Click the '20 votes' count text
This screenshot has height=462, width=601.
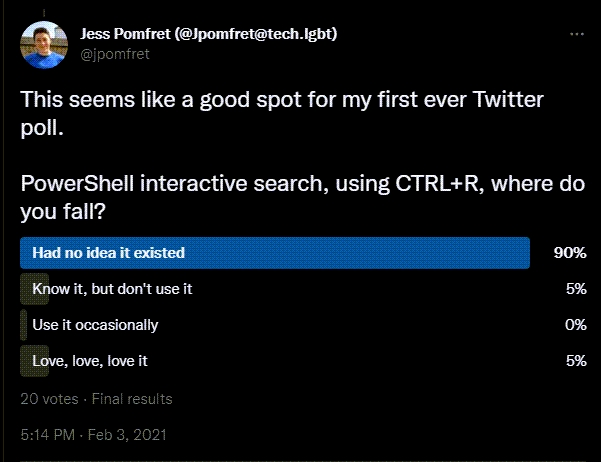(49, 399)
